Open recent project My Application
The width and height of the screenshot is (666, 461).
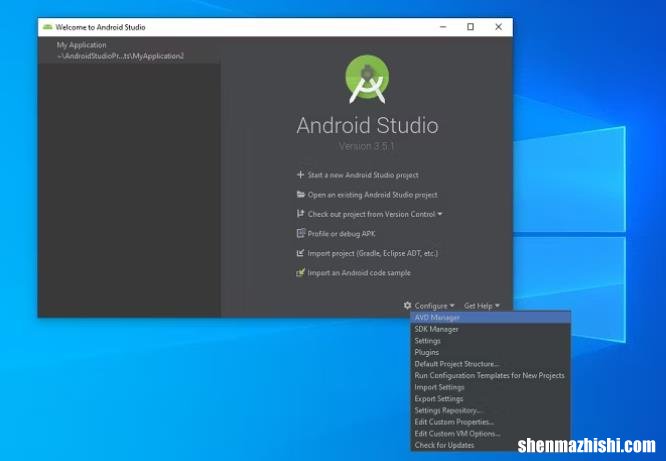point(129,50)
